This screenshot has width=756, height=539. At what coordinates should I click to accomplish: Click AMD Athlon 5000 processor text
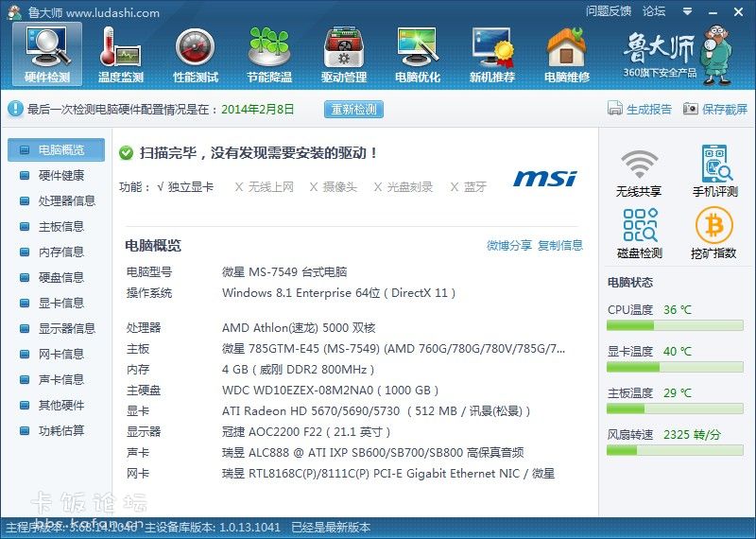pos(299,327)
